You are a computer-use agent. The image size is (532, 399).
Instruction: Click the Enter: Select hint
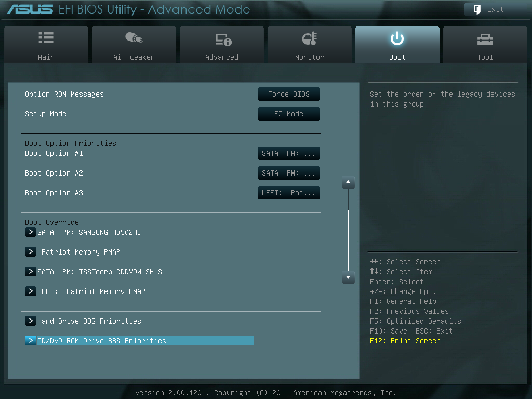click(x=396, y=282)
